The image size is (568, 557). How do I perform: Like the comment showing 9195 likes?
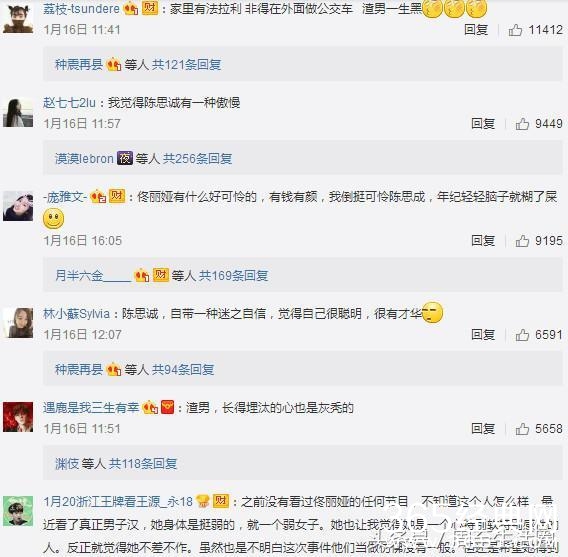pos(522,241)
